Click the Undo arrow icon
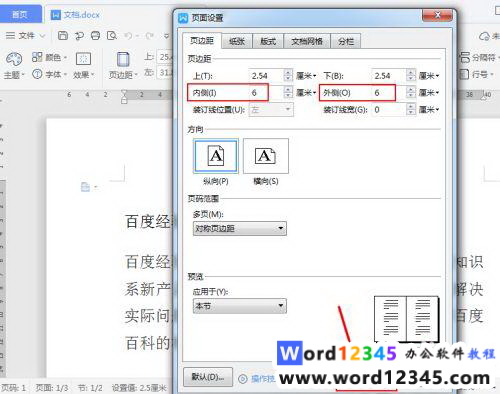 [128, 35]
